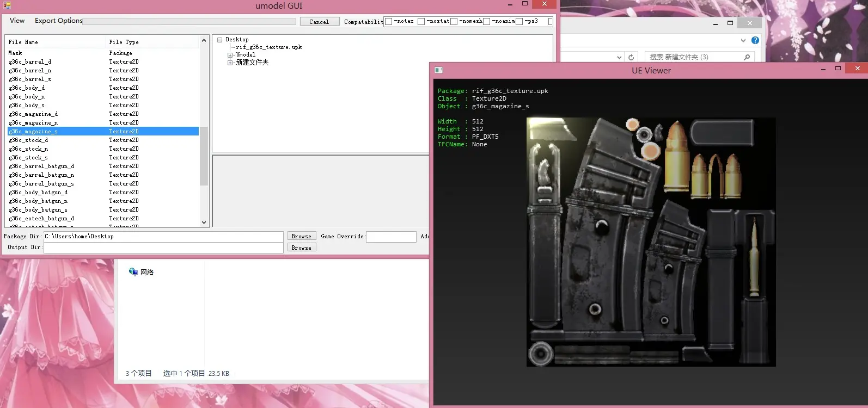This screenshot has height=408, width=868.
Task: Select g36c_magazine_n in file list
Action: (103, 123)
